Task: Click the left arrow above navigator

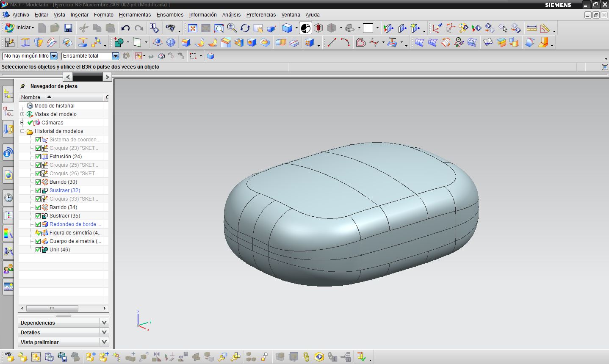Action: click(68, 77)
